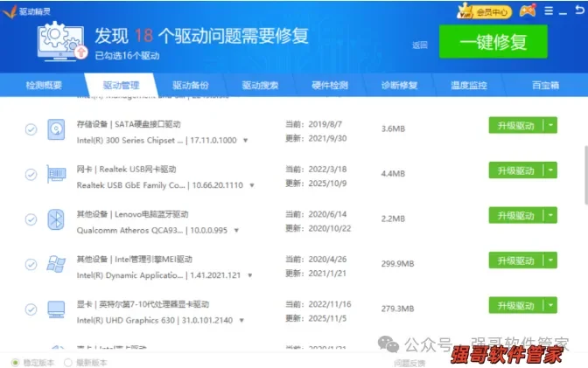Expand version list for 10.0.0.995
Screen dimensions: 588x368
click(236, 231)
